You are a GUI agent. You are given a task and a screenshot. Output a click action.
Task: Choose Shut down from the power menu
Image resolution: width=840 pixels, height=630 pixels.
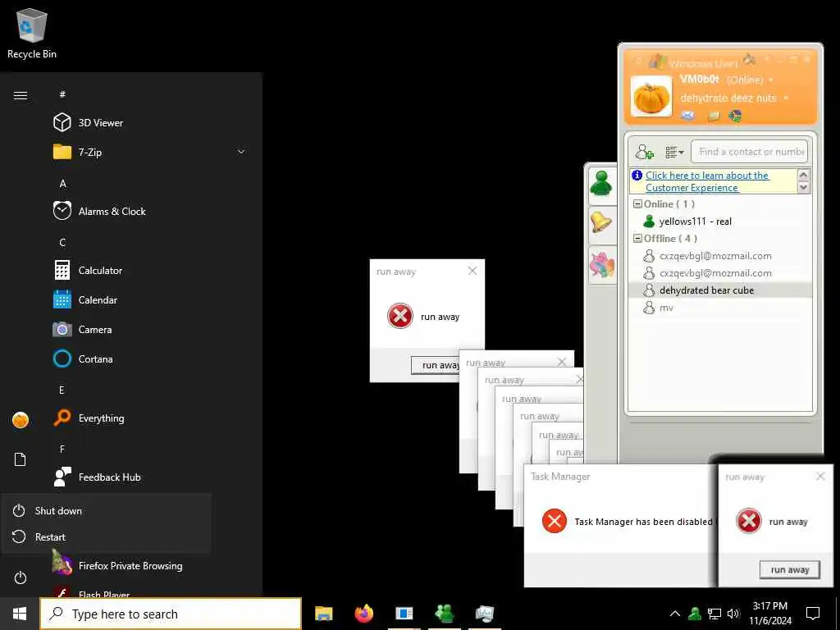click(106, 510)
